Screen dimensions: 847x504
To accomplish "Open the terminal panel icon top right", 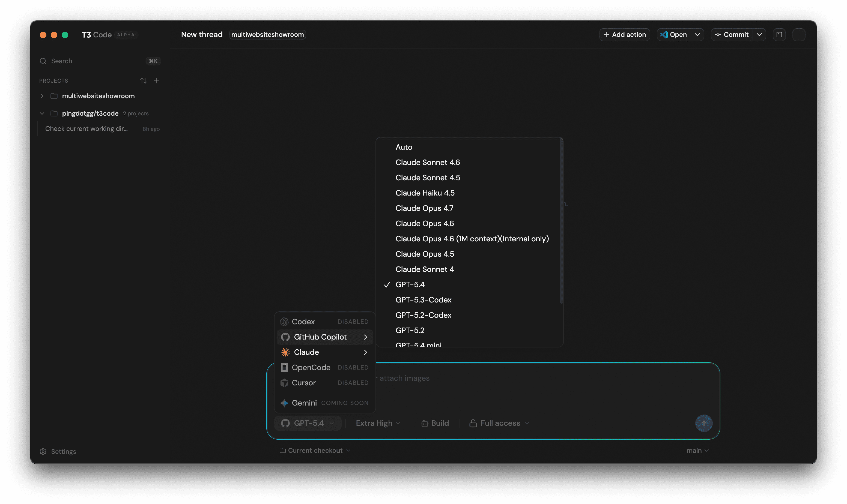I will [779, 34].
